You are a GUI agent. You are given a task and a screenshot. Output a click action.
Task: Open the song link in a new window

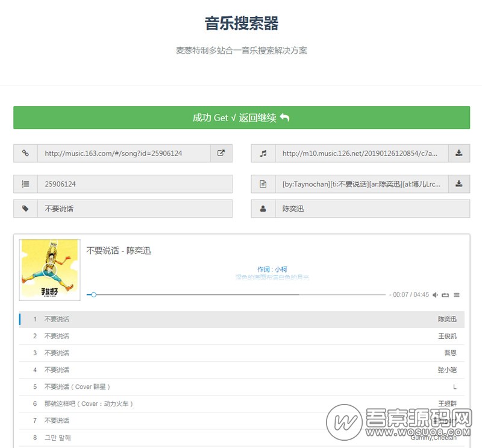tap(221, 153)
